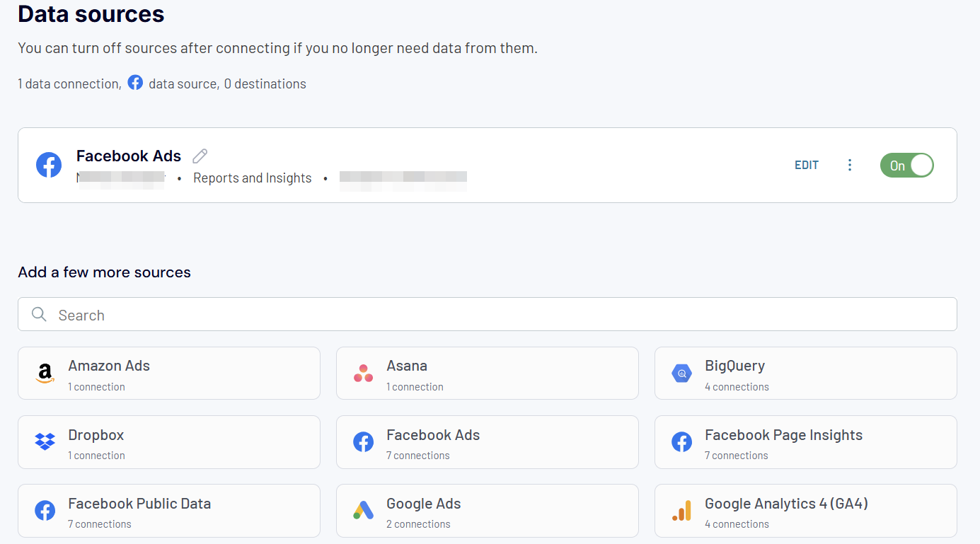The height and width of the screenshot is (544, 980).
Task: Click the magnifier icon in the search bar
Action: tap(40, 314)
